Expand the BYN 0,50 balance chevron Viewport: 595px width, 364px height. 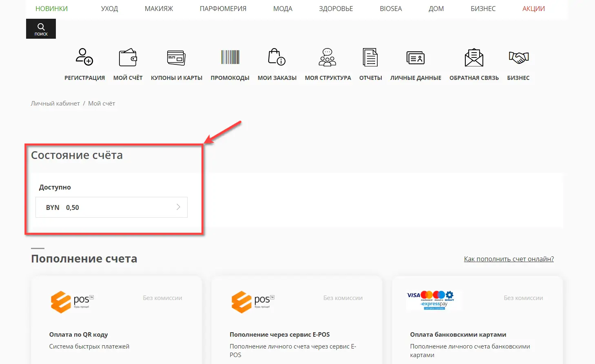coord(178,207)
